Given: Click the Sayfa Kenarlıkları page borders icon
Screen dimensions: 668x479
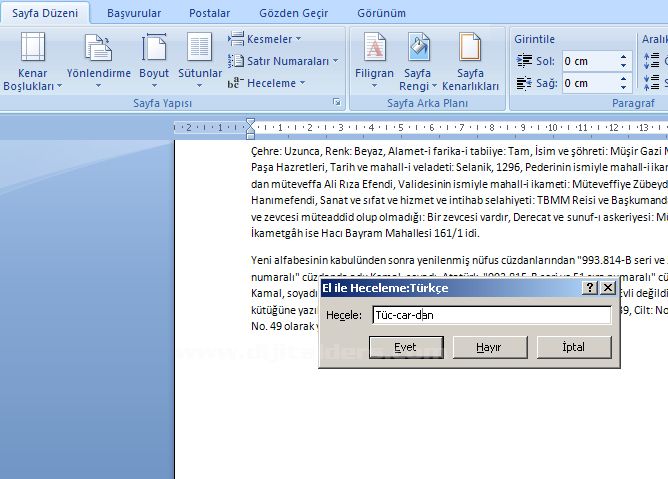Looking at the screenshot, I should [x=470, y=46].
